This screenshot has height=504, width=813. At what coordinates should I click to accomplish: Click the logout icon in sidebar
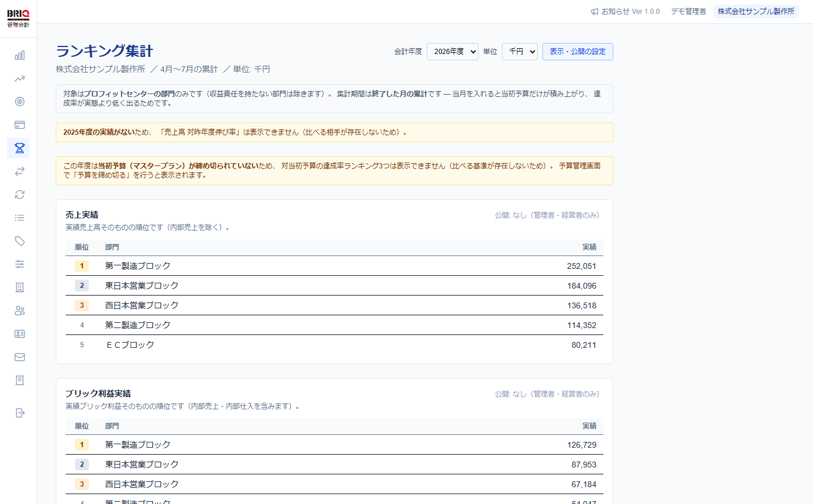click(20, 413)
